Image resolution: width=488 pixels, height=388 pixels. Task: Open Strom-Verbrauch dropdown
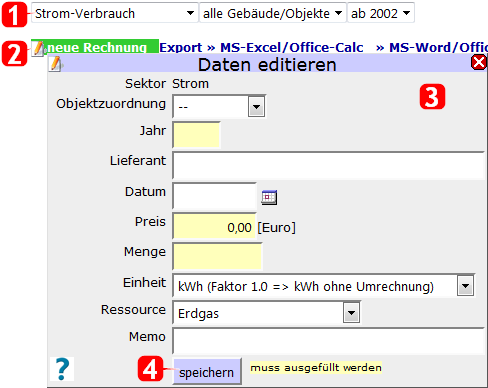(x=115, y=13)
